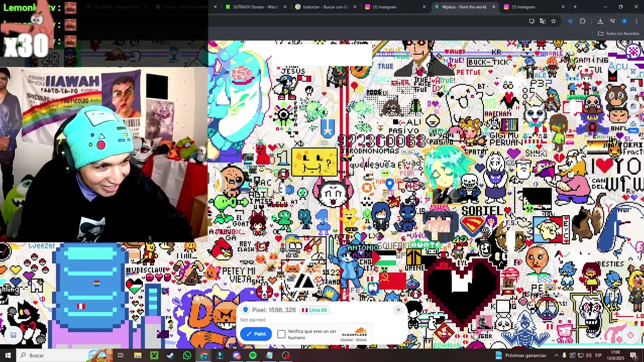Open WhatsApp from the taskbar
This screenshot has height=362, width=644.
187,355
